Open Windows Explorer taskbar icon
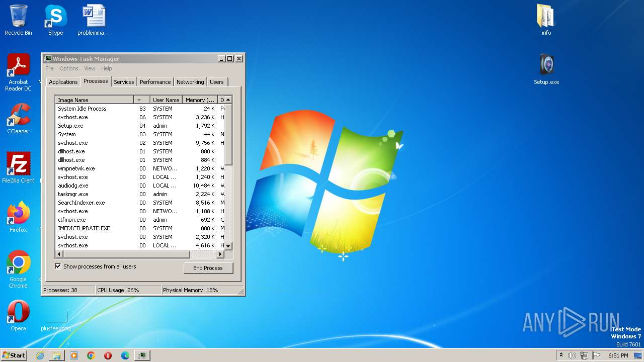Screen dimensions: 644x362 tap(57, 355)
